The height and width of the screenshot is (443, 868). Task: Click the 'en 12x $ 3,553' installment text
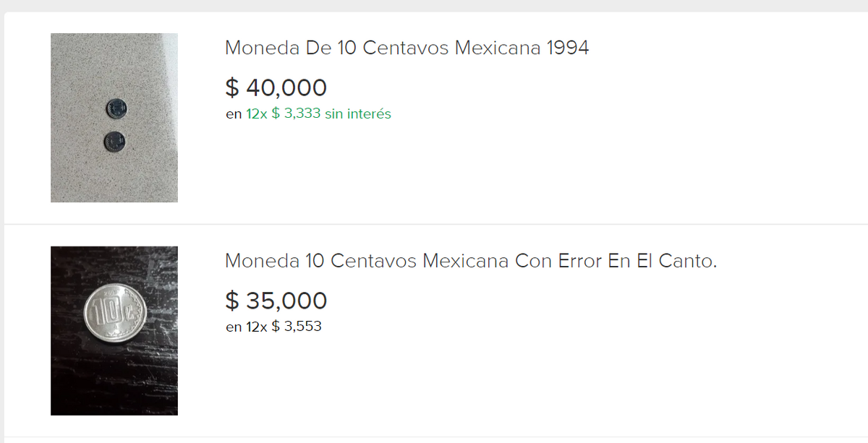click(x=273, y=326)
